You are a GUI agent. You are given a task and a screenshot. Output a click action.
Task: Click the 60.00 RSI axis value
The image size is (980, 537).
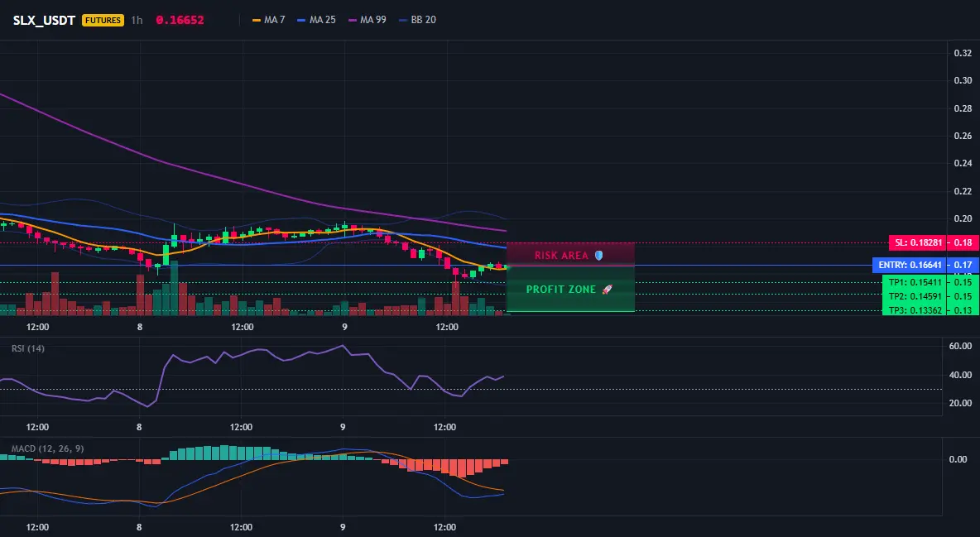[961, 346]
